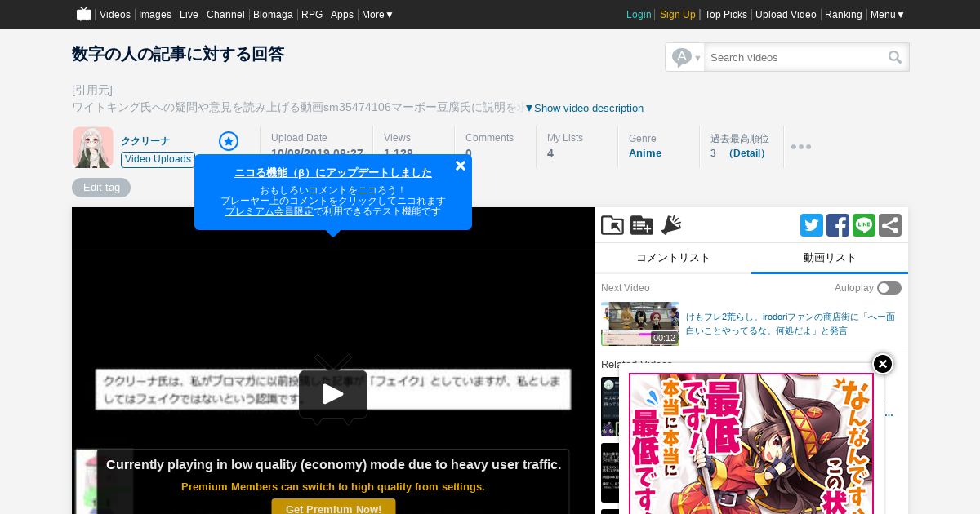
Task: Click the Edit tag button
Action: (x=101, y=188)
